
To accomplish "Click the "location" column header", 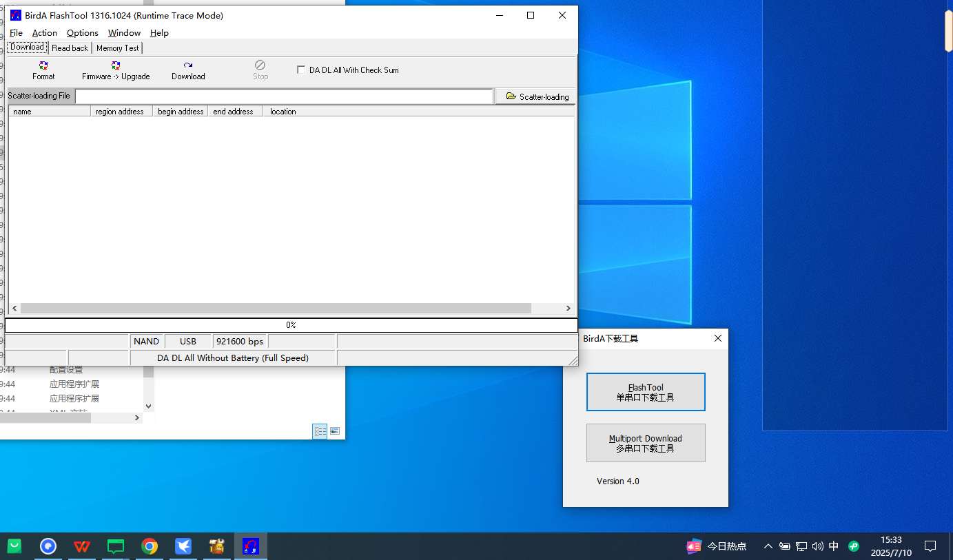I will 419,111.
